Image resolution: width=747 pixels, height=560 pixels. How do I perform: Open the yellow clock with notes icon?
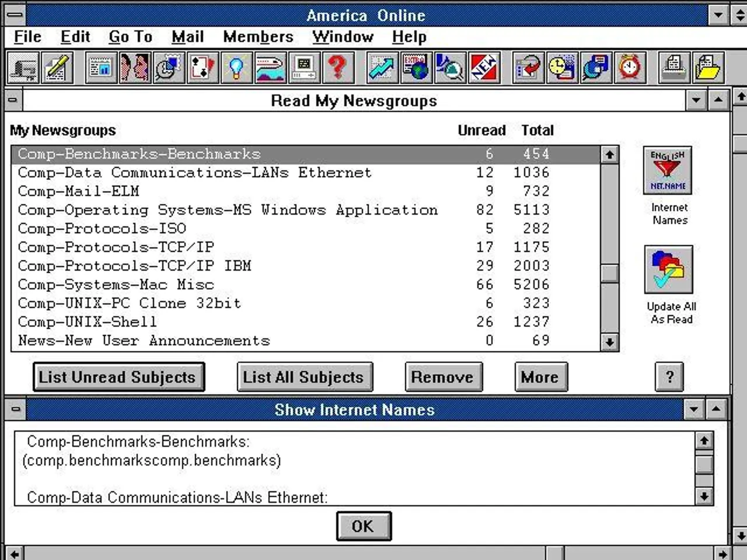[x=562, y=68]
